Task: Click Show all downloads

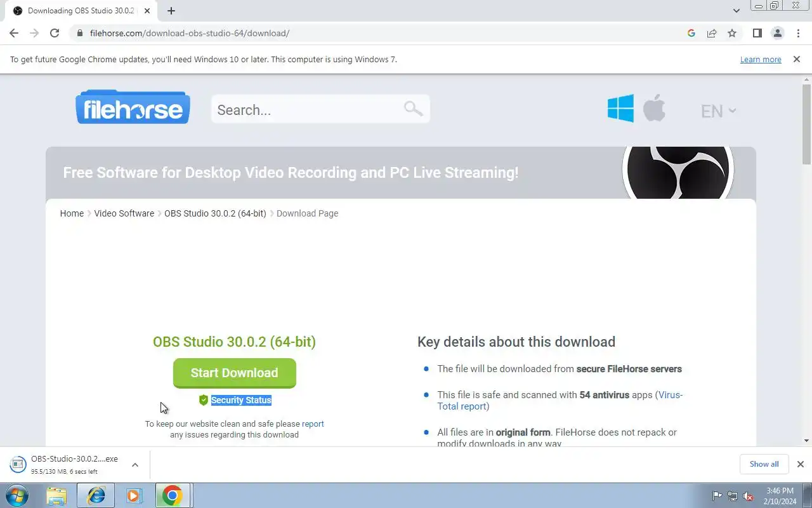Action: 764,464
